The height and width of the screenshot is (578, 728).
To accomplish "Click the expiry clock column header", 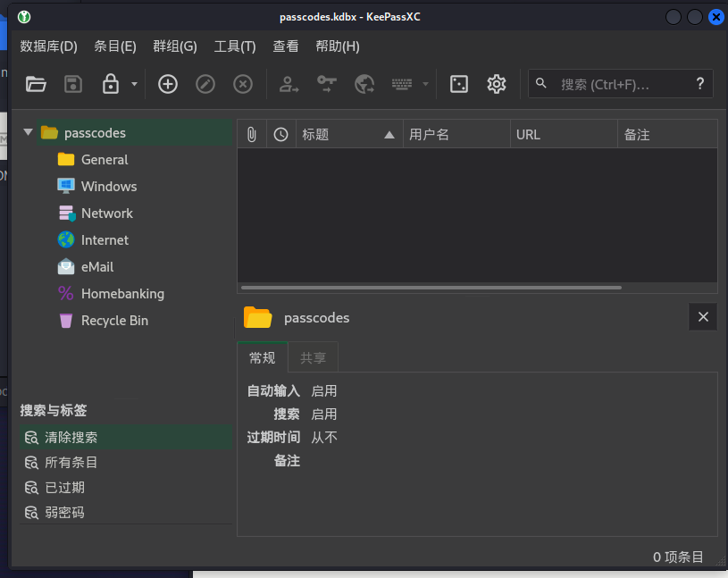I will 280,135.
